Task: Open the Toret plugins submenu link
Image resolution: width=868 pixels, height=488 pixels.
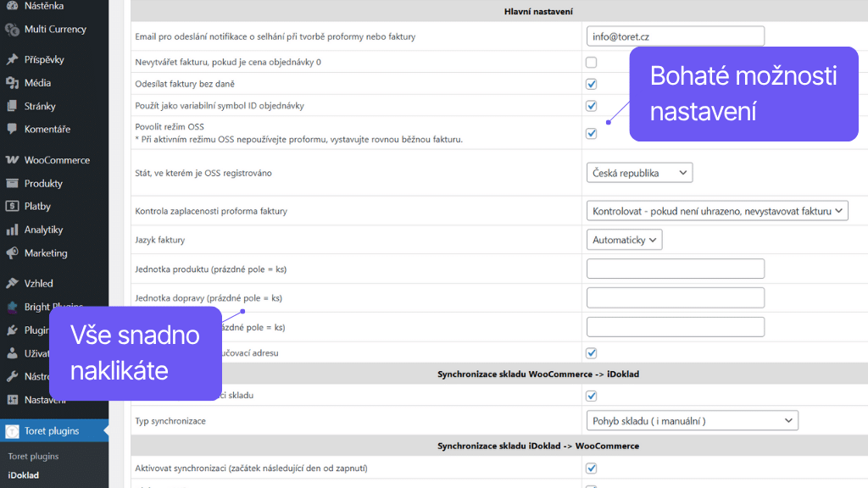Action: [x=33, y=457]
